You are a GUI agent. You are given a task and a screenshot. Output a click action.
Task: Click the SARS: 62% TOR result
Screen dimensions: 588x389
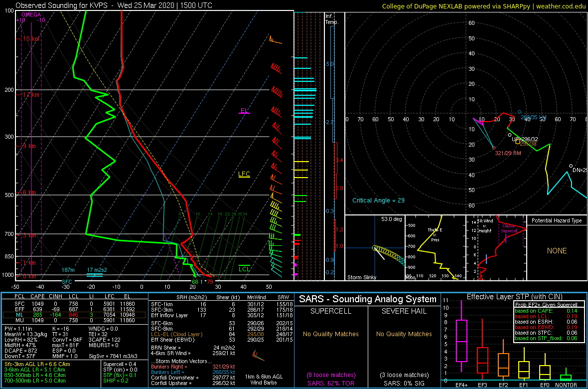coord(330,383)
